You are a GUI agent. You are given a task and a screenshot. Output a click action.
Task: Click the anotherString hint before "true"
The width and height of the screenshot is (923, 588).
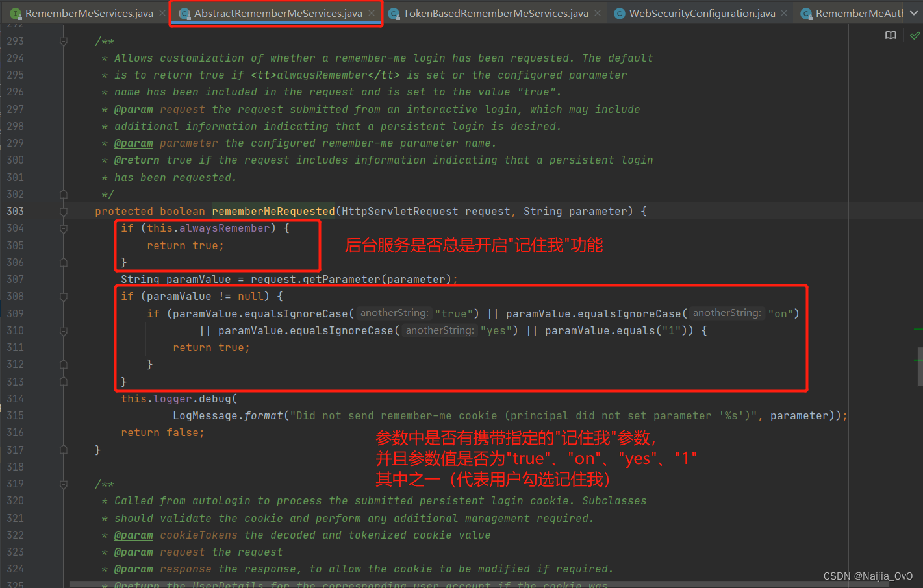point(394,313)
